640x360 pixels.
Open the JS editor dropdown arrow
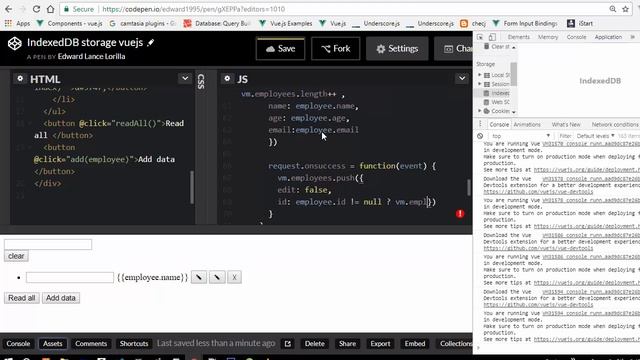click(462, 78)
